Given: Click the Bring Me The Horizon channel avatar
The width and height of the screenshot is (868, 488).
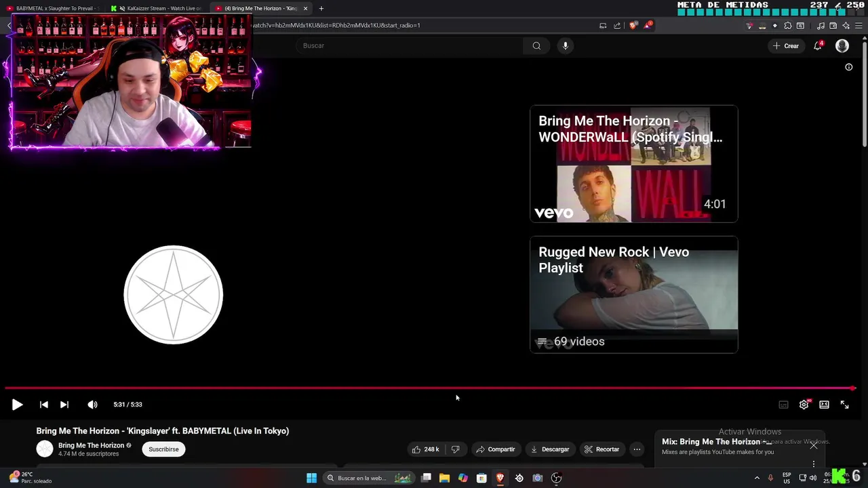Looking at the screenshot, I should (x=45, y=449).
